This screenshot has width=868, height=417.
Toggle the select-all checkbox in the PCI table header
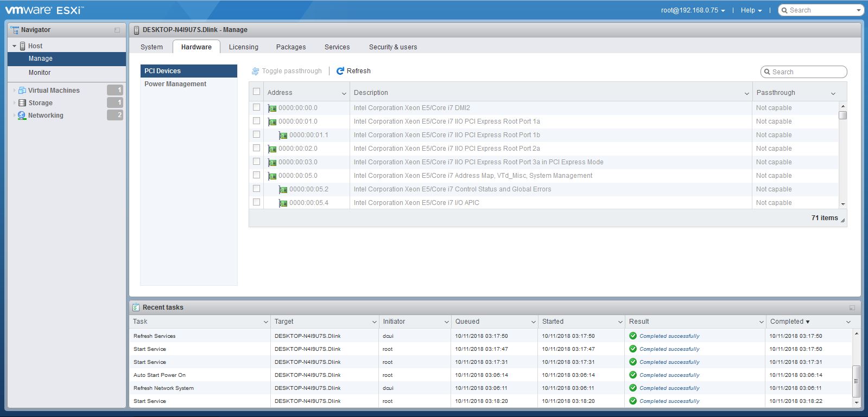coord(257,92)
